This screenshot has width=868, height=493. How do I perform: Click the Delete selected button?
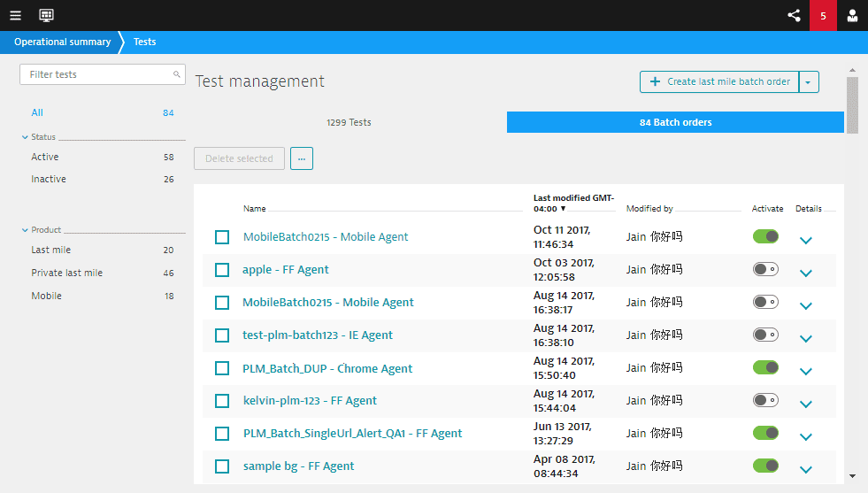point(239,158)
